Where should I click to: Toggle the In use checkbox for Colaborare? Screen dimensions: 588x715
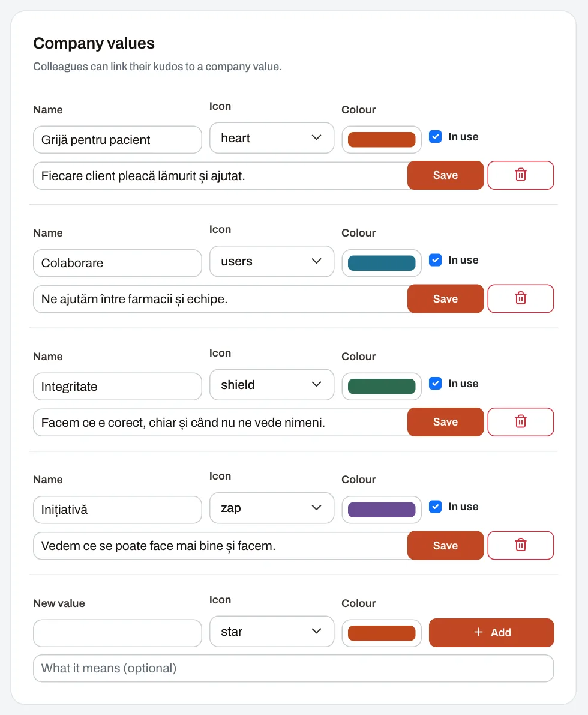tap(436, 260)
